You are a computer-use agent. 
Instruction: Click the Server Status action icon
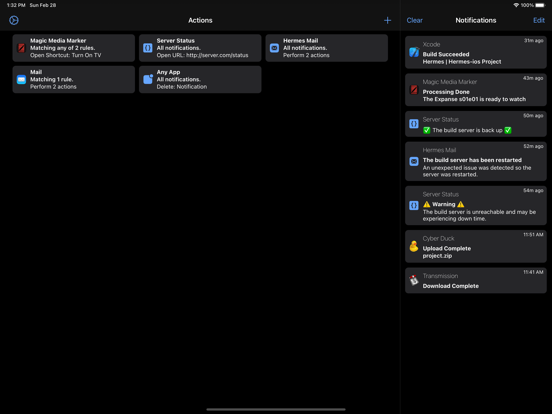tap(148, 48)
